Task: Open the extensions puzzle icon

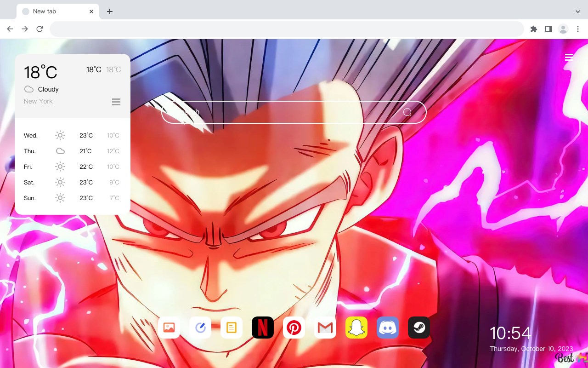Action: pos(534,29)
